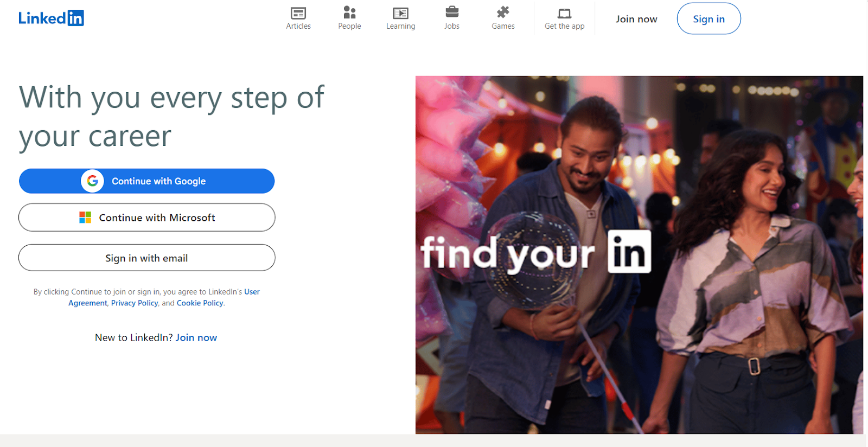
Task: Click the Sign in button
Action: tap(709, 19)
